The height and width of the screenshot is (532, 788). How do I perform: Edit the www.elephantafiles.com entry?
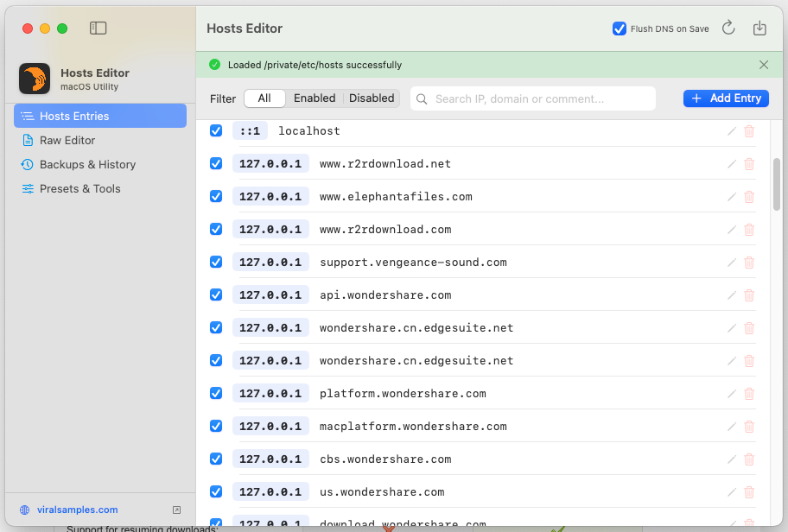pyautogui.click(x=732, y=197)
